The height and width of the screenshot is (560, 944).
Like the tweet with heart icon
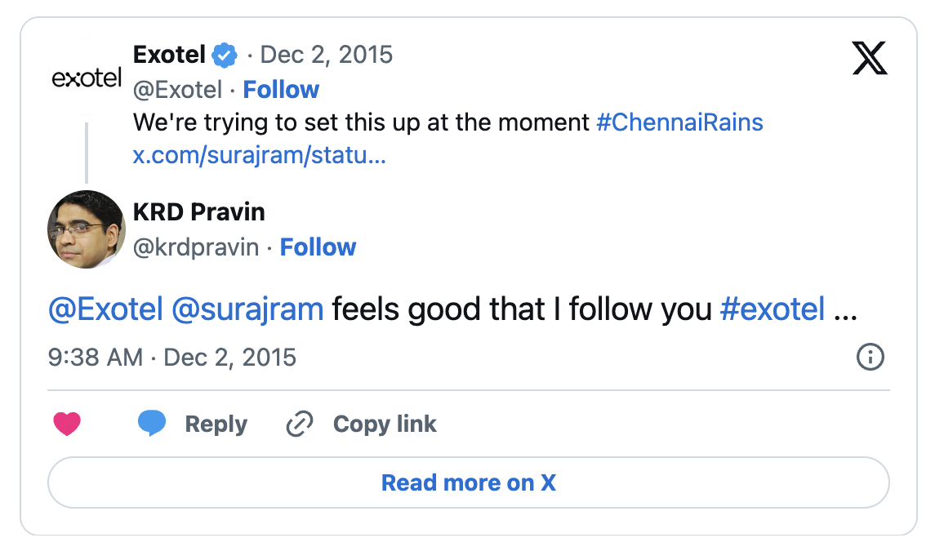(67, 424)
